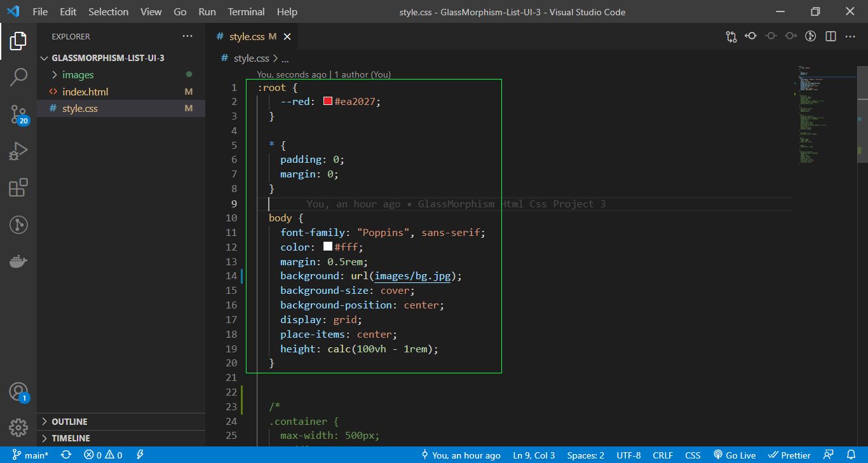Open the Selection menu
Viewport: 868px width, 463px height.
coord(108,11)
